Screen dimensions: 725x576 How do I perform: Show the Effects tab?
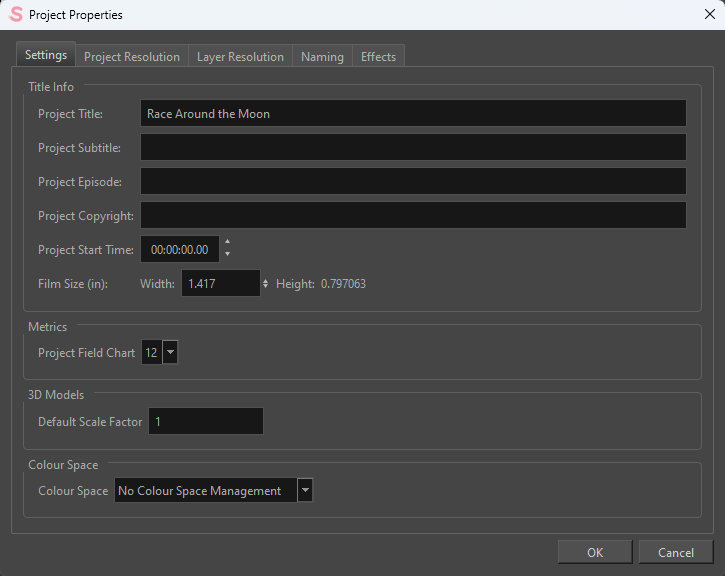pyautogui.click(x=378, y=57)
